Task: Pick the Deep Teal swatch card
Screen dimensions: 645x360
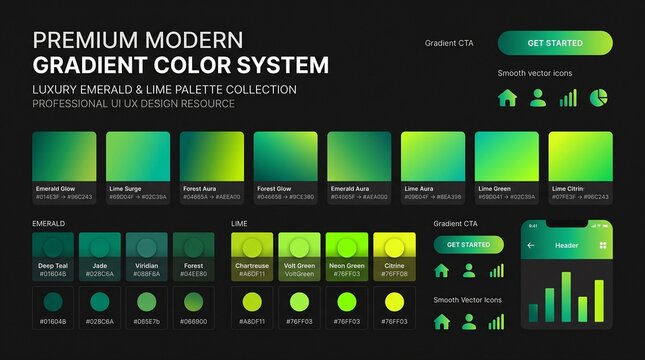Action: click(53, 257)
